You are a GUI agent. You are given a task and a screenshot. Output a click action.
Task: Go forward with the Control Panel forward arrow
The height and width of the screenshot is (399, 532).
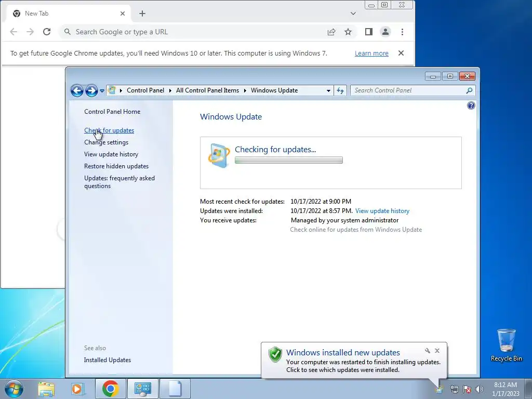click(91, 90)
